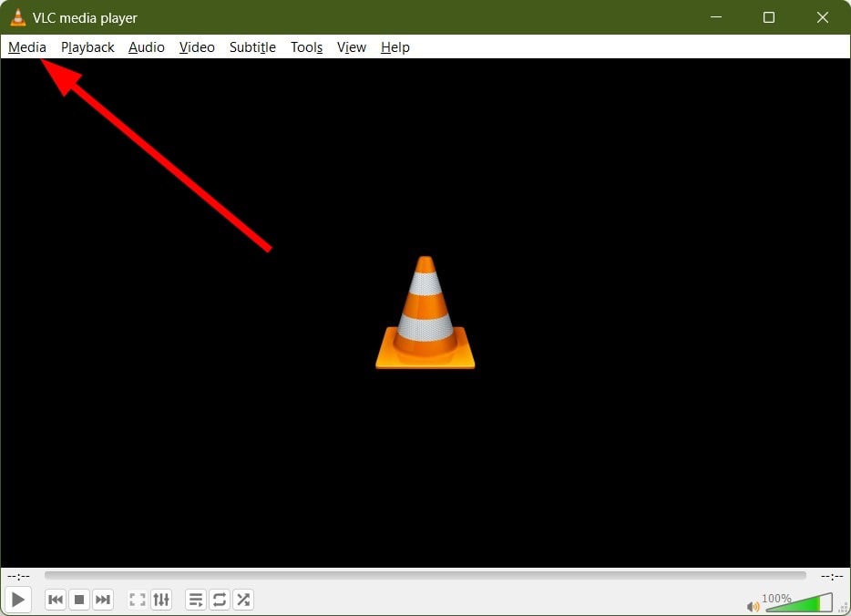
Task: Mute audio via speaker icon
Action: 753,606
